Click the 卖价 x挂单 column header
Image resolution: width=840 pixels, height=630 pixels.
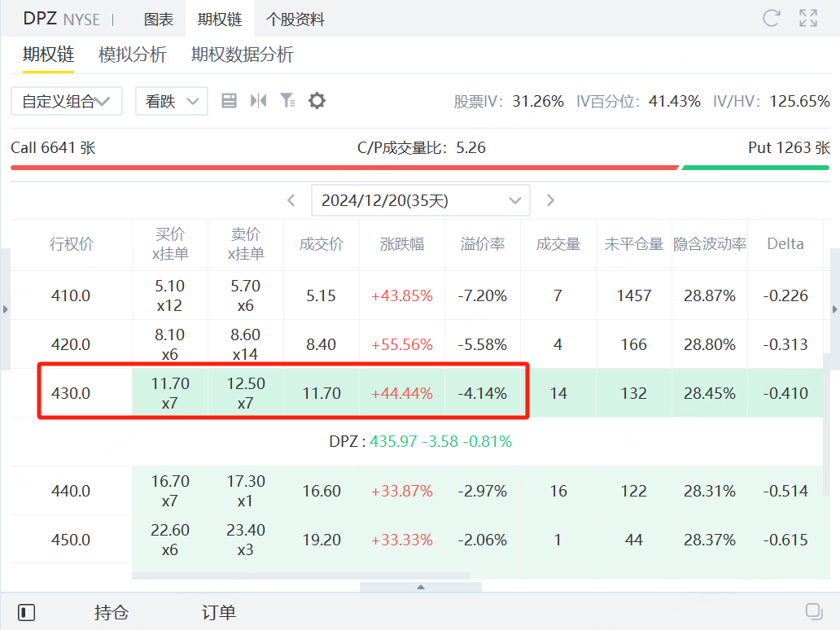[245, 243]
